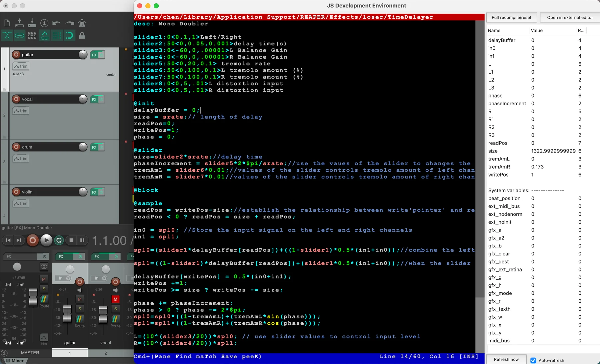Image resolution: width=600 pixels, height=364 pixels.
Task: Toggle master mono/stereo button in mixer
Action: click(44, 266)
